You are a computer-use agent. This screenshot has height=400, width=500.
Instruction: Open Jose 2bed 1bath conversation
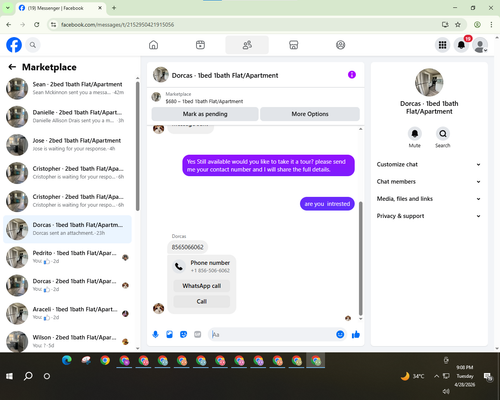pos(67,145)
